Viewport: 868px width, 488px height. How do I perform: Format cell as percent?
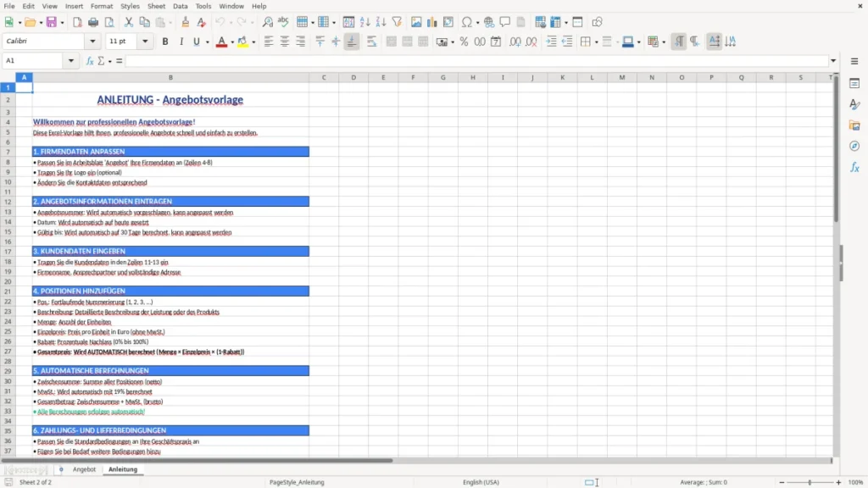464,42
